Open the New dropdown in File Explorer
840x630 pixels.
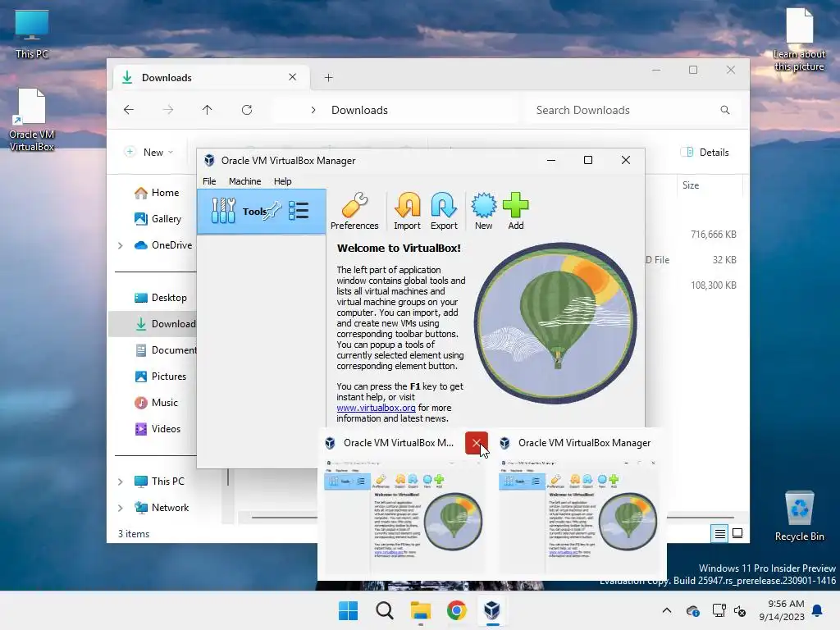(149, 152)
